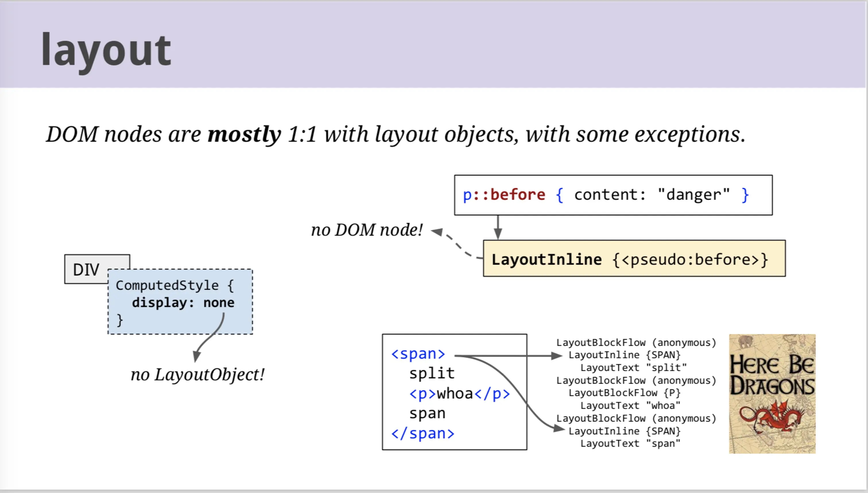Image resolution: width=868 pixels, height=493 pixels.
Task: Click the "Here Be Dragons" map image
Action: tap(772, 394)
